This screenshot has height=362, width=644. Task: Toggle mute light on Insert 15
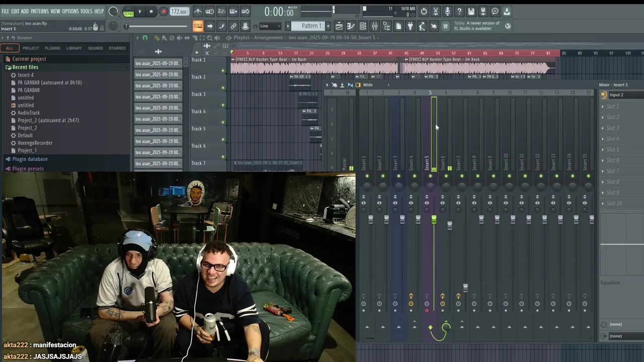pos(588,176)
